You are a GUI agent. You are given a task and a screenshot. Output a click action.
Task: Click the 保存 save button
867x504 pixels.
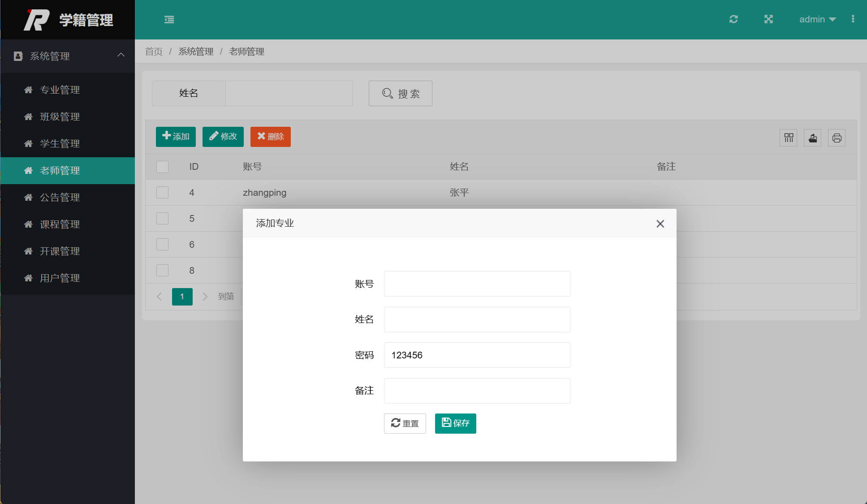tap(455, 423)
